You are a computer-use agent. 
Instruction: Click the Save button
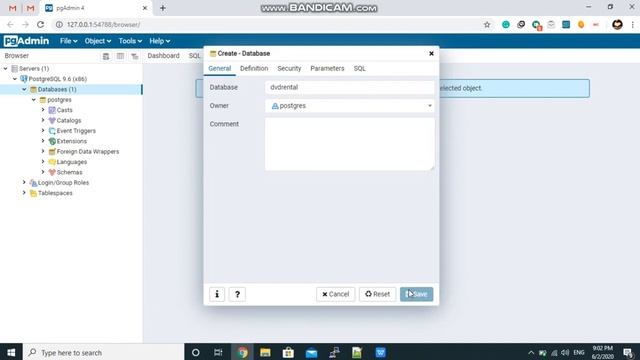416,294
